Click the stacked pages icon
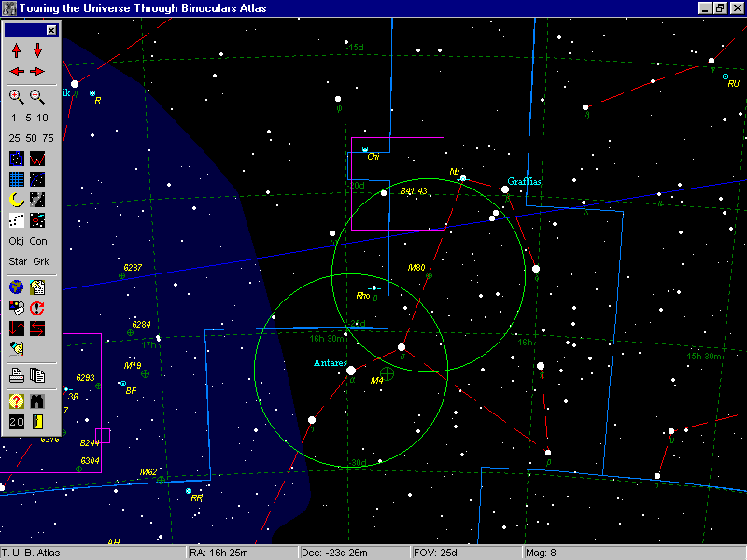The height and width of the screenshot is (560, 747). 37,375
